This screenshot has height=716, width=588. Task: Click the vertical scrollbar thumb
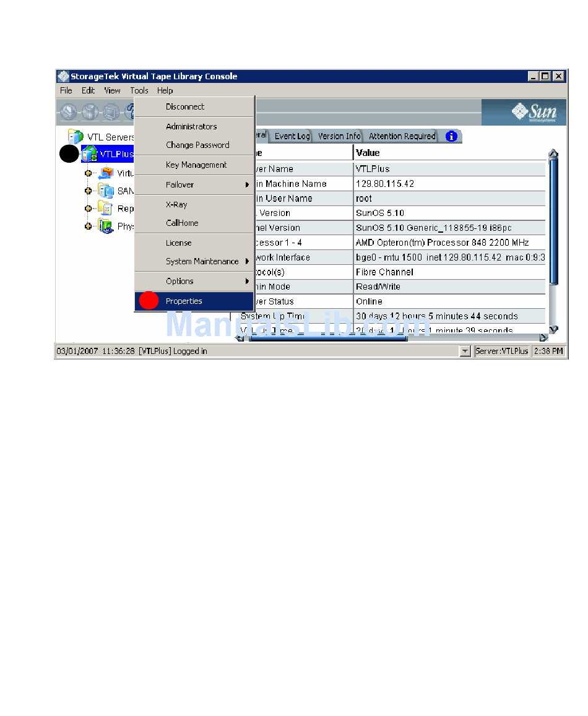(553, 222)
